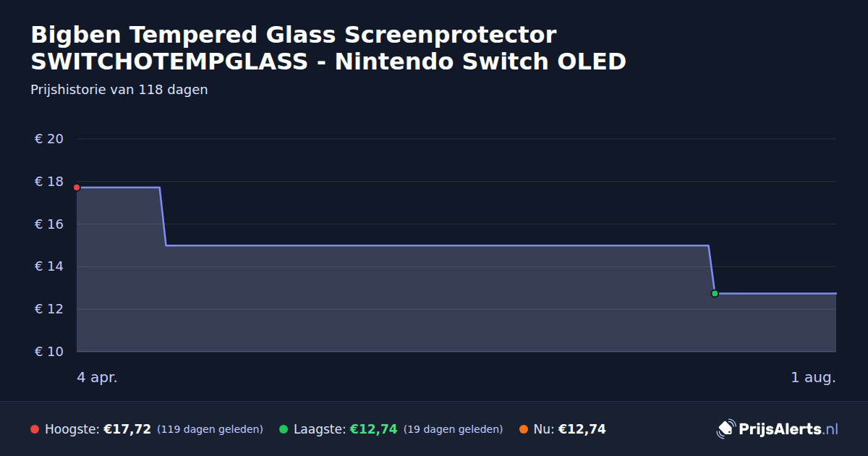868x456 pixels.
Task: Click the € 18 axis label
Action: (x=49, y=182)
